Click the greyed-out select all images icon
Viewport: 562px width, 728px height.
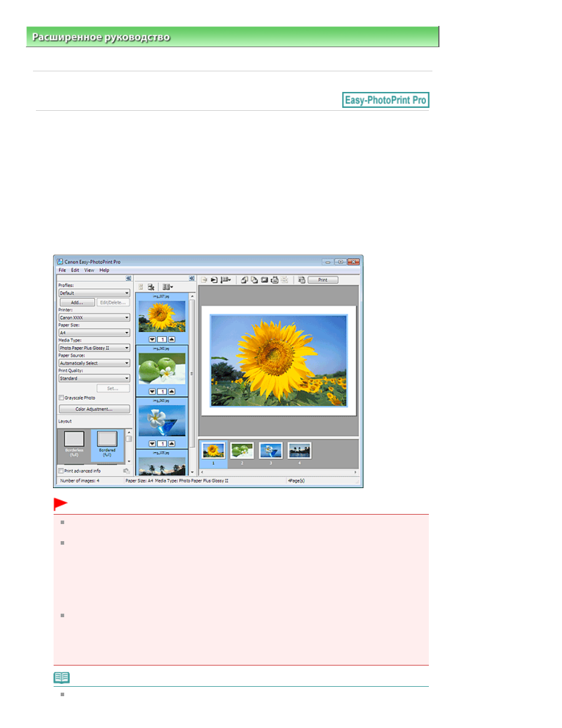pos(141,287)
